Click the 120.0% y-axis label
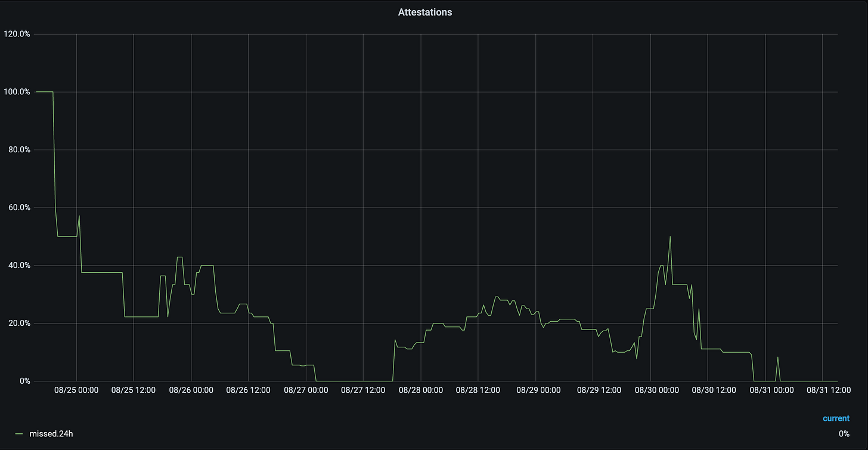This screenshot has width=868, height=450. [16, 34]
